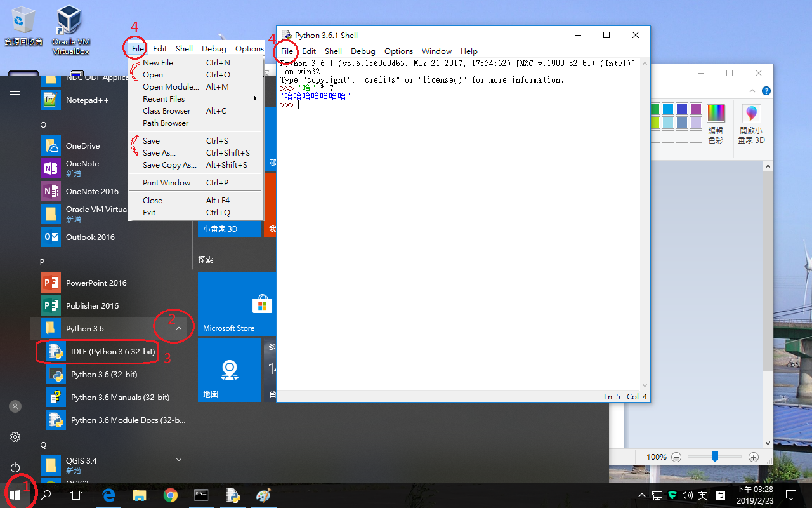Pick the purple color swatch in Paint
This screenshot has width=812, height=508.
pyautogui.click(x=696, y=109)
